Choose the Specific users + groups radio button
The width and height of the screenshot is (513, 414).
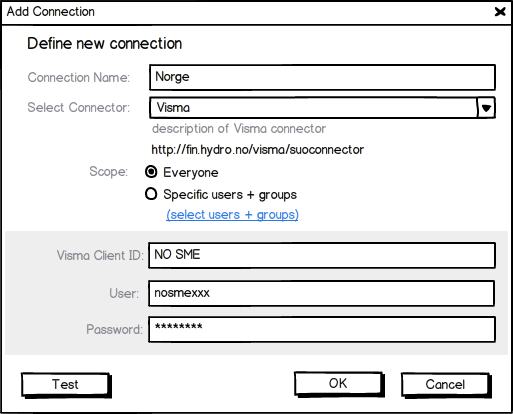[151, 194]
